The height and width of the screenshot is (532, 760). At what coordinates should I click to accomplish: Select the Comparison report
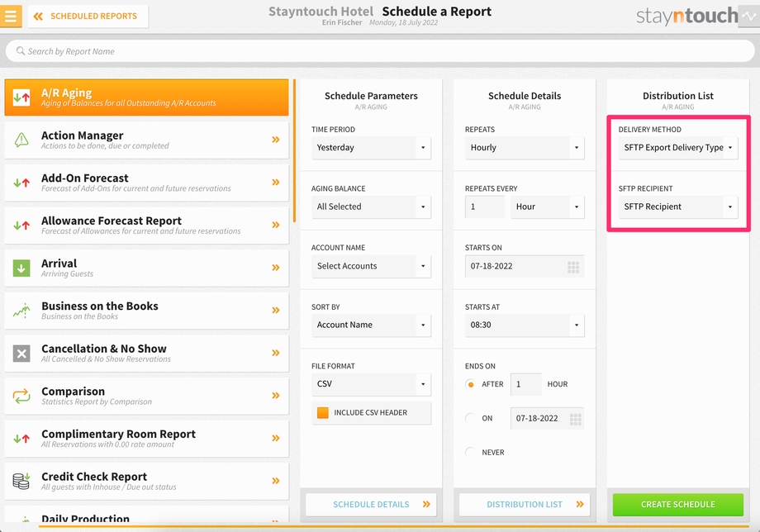(x=146, y=396)
